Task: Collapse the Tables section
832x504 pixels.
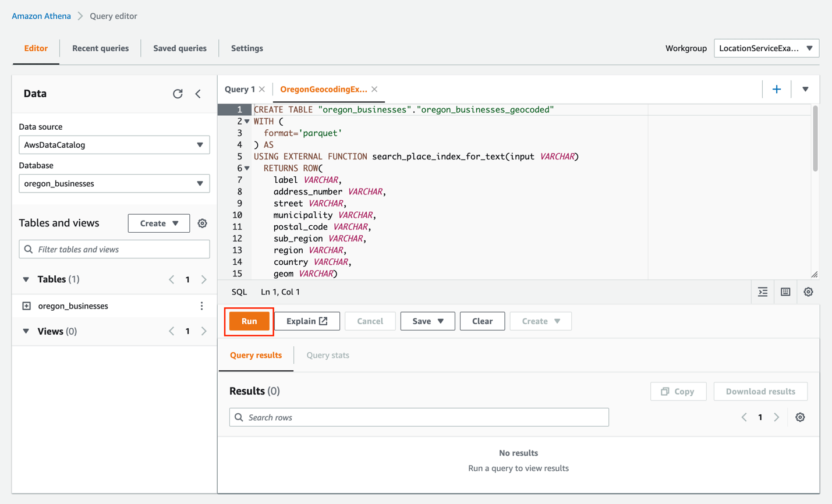Action: click(26, 279)
